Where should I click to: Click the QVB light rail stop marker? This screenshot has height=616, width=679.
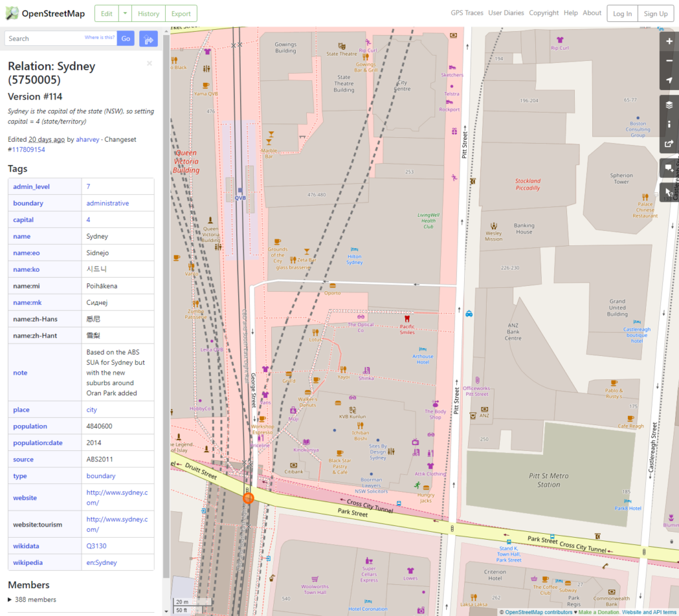pyautogui.click(x=240, y=190)
